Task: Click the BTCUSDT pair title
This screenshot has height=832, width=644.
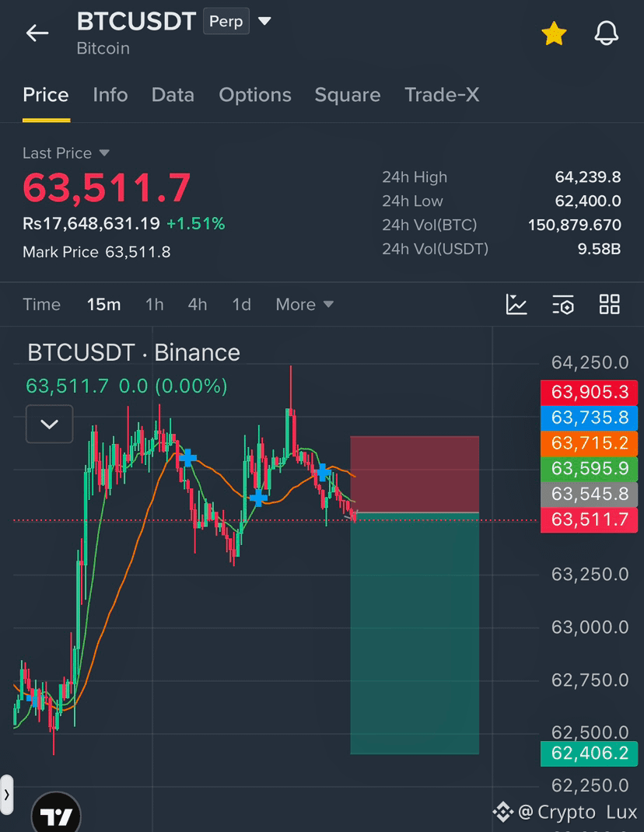Action: click(x=136, y=22)
